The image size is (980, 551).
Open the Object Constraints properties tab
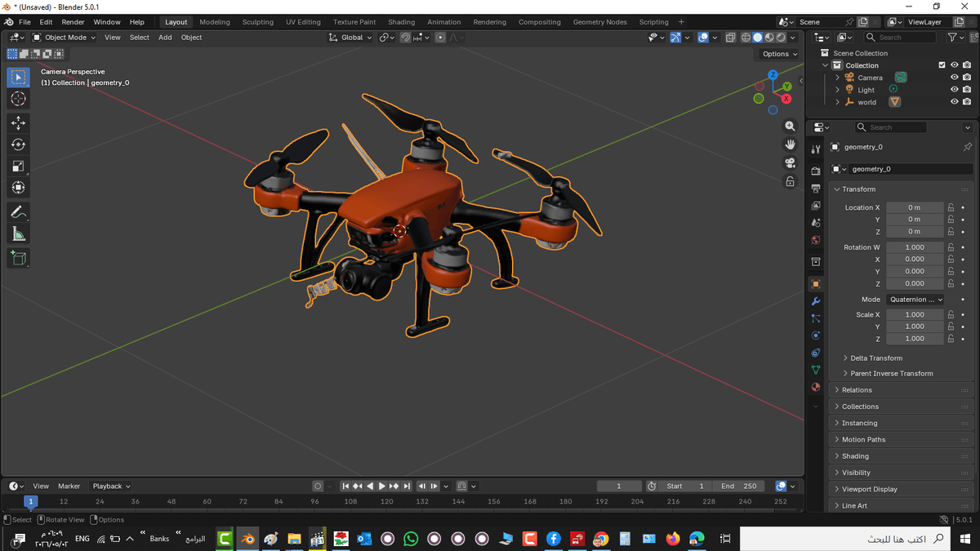pos(815,353)
